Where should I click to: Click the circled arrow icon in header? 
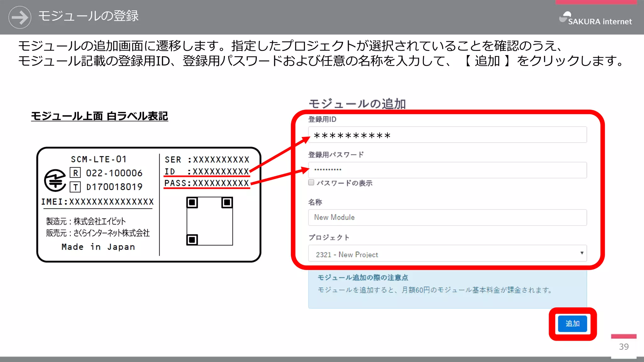pos(20,17)
